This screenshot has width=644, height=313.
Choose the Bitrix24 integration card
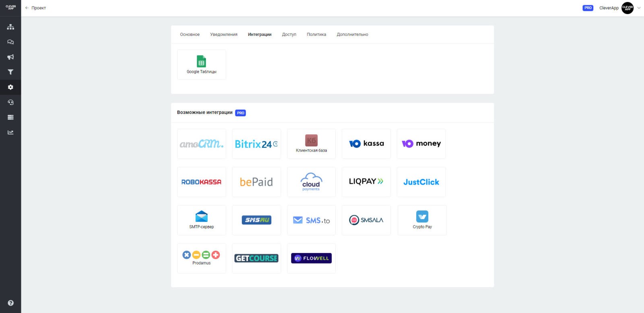256,144
